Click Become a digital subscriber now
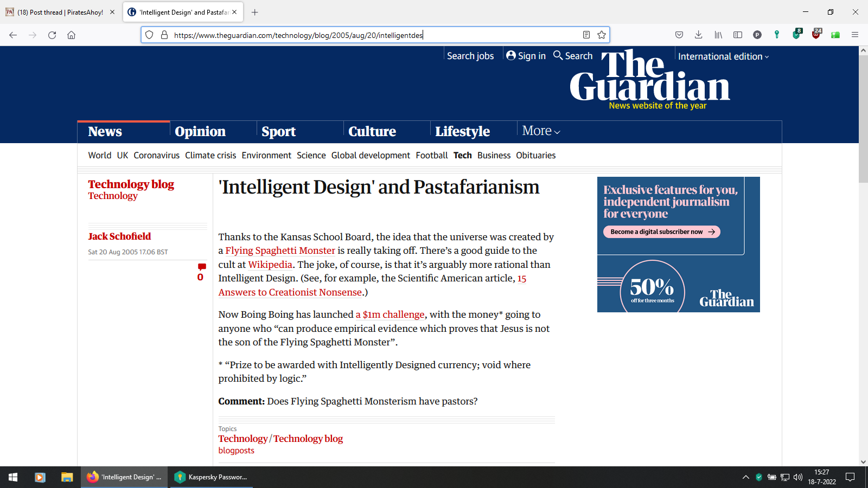 [x=662, y=232]
